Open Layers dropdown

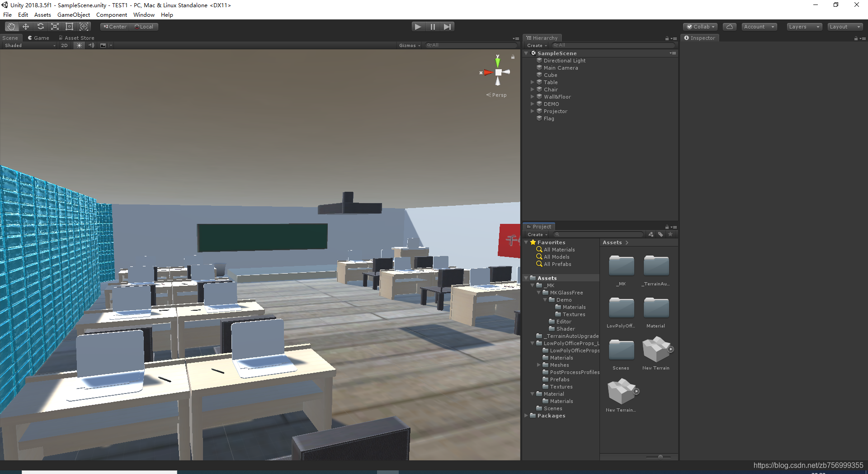(804, 27)
